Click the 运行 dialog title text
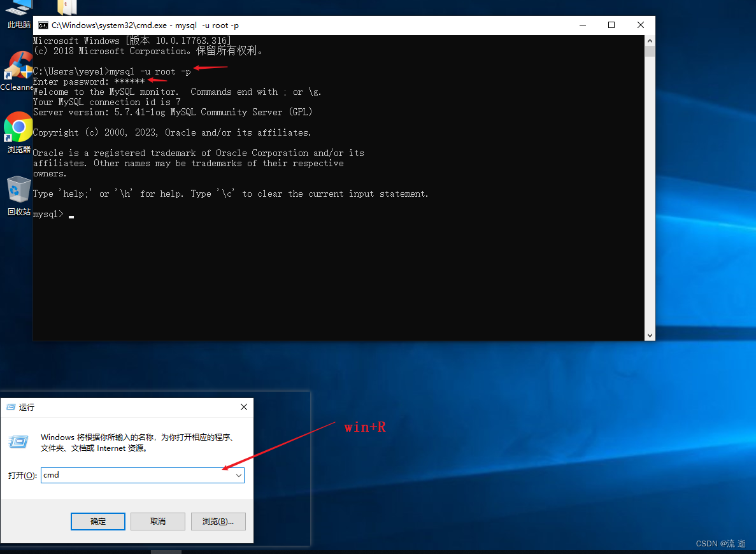 tap(27, 408)
